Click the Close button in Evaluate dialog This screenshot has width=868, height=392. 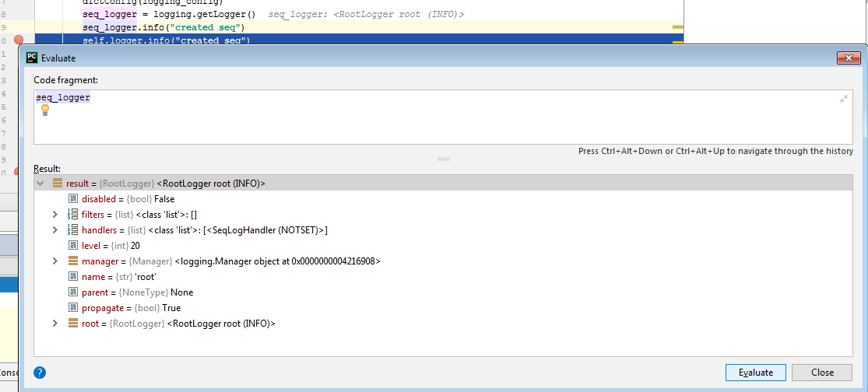point(822,372)
